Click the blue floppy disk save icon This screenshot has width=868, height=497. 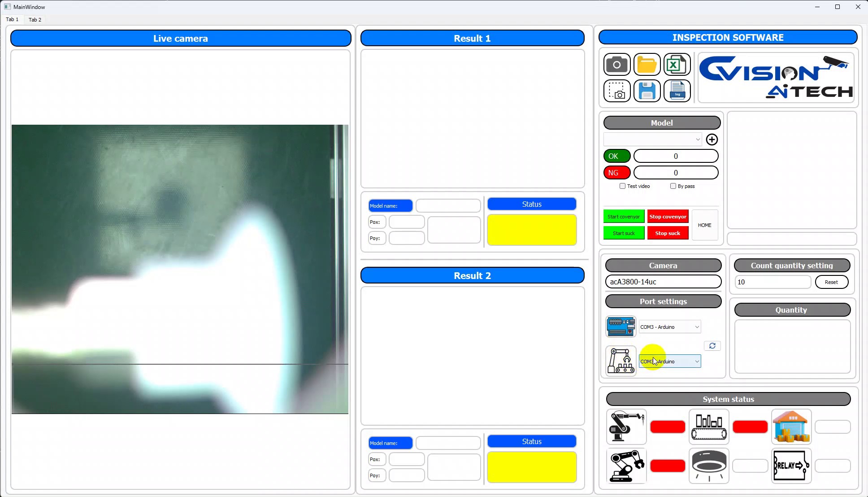point(647,91)
